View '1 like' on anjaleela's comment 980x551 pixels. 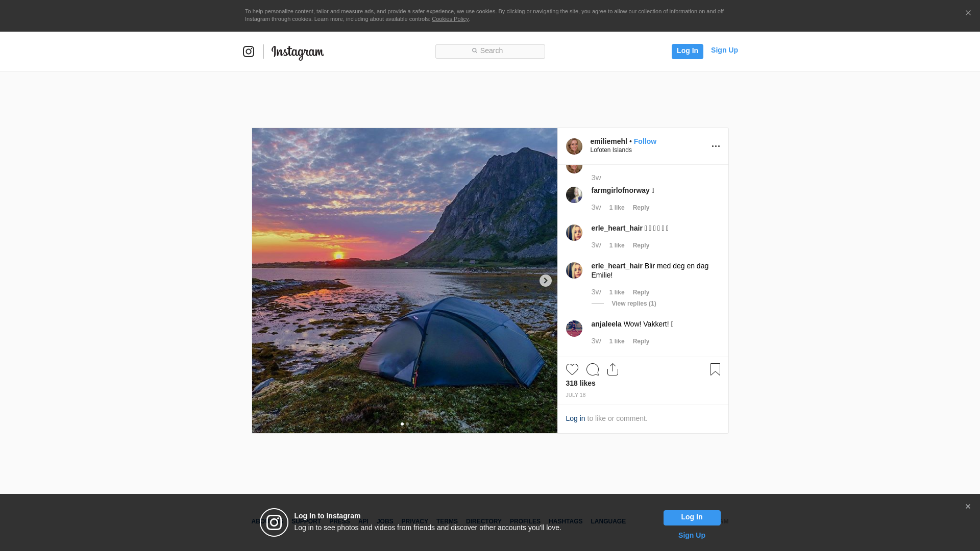coord(617,341)
